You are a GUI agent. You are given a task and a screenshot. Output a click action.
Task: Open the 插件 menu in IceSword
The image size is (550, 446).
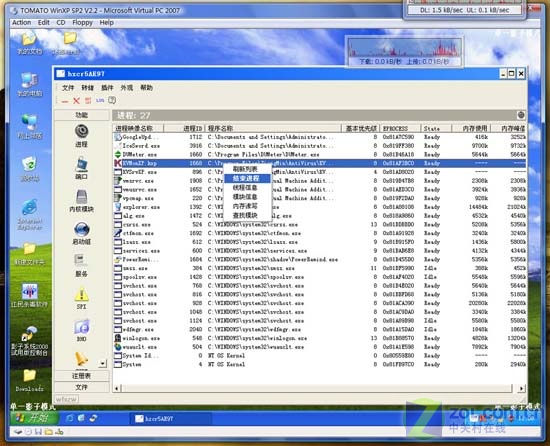pyautogui.click(x=107, y=88)
